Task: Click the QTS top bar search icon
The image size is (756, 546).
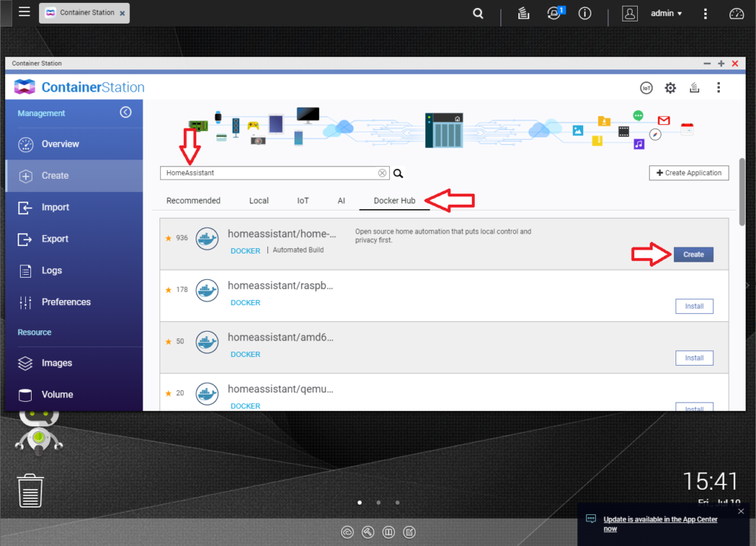Action: coord(478,13)
